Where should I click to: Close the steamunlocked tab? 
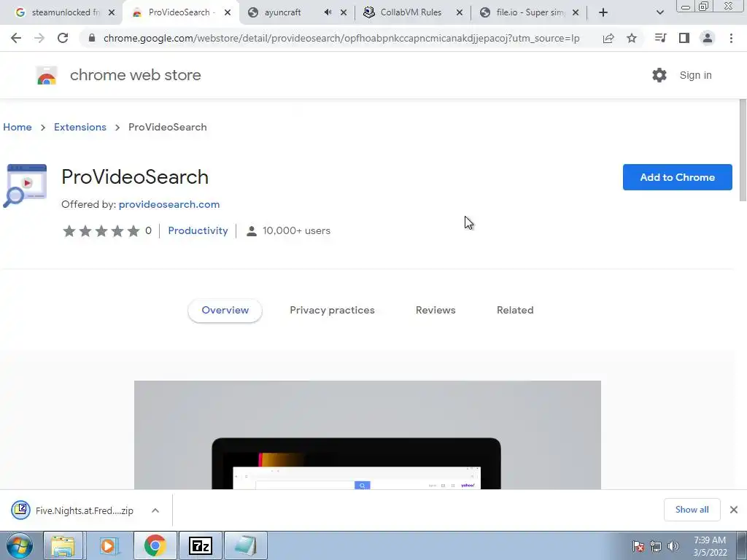tap(112, 12)
